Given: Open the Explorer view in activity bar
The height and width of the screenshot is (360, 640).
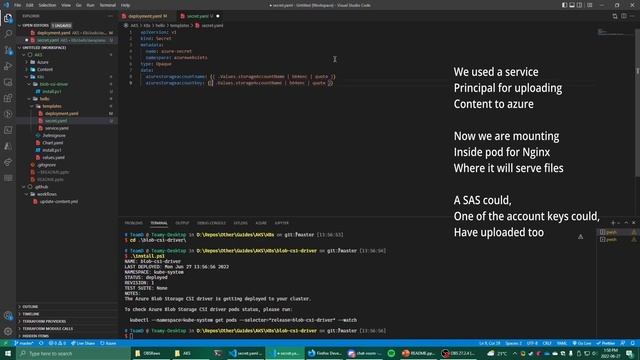Looking at the screenshot, I should (x=8, y=18).
